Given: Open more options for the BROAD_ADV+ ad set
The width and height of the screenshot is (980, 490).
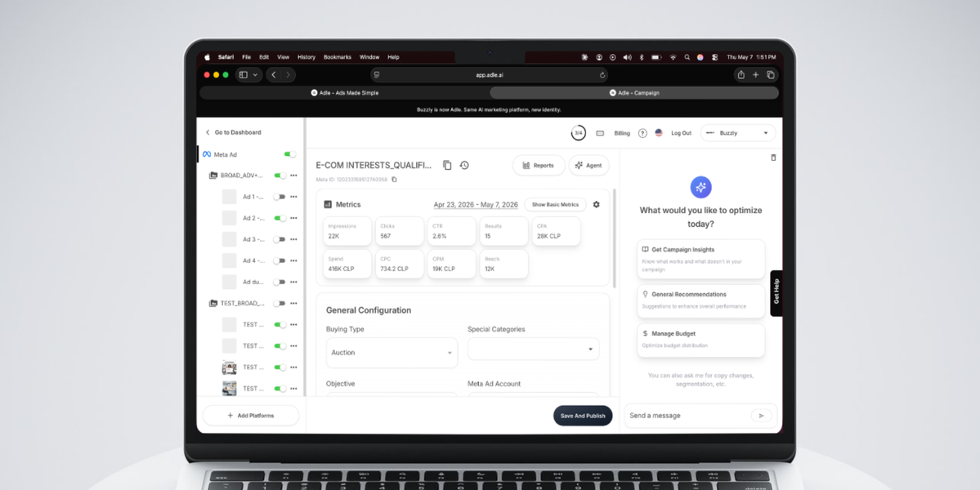Looking at the screenshot, I should [293, 176].
